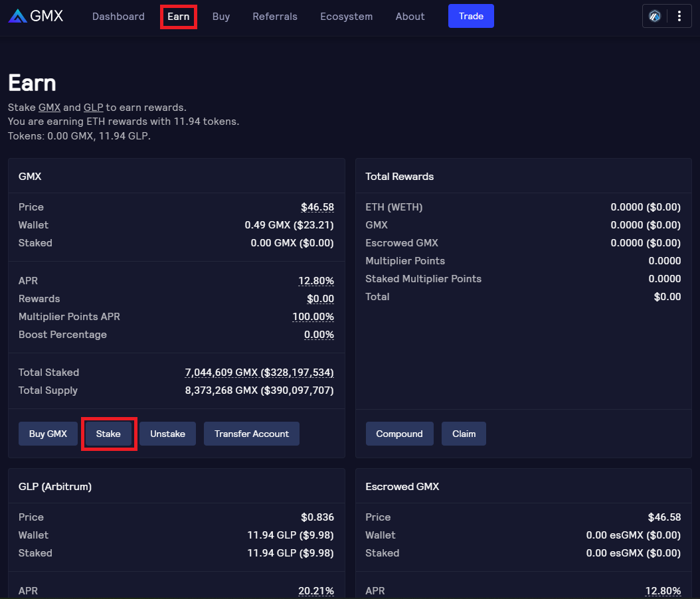Open the Arbitrum network selector icon

(x=654, y=17)
